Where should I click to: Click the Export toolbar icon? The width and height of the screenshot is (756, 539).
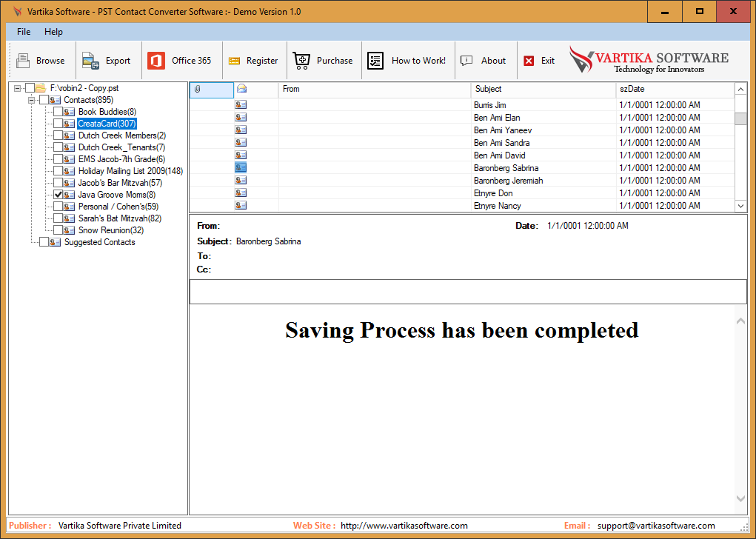tap(90, 61)
